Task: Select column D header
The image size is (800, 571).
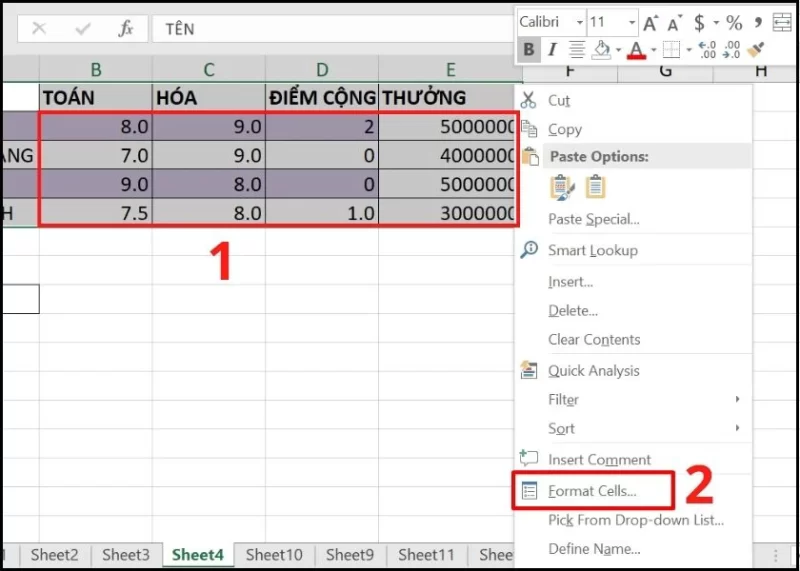Action: (322, 69)
